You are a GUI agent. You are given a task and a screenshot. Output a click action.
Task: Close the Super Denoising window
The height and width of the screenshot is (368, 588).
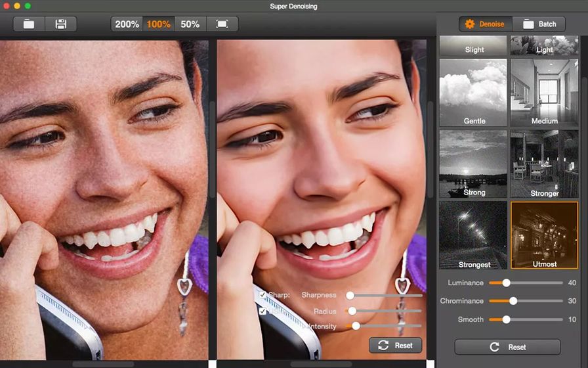(7, 6)
